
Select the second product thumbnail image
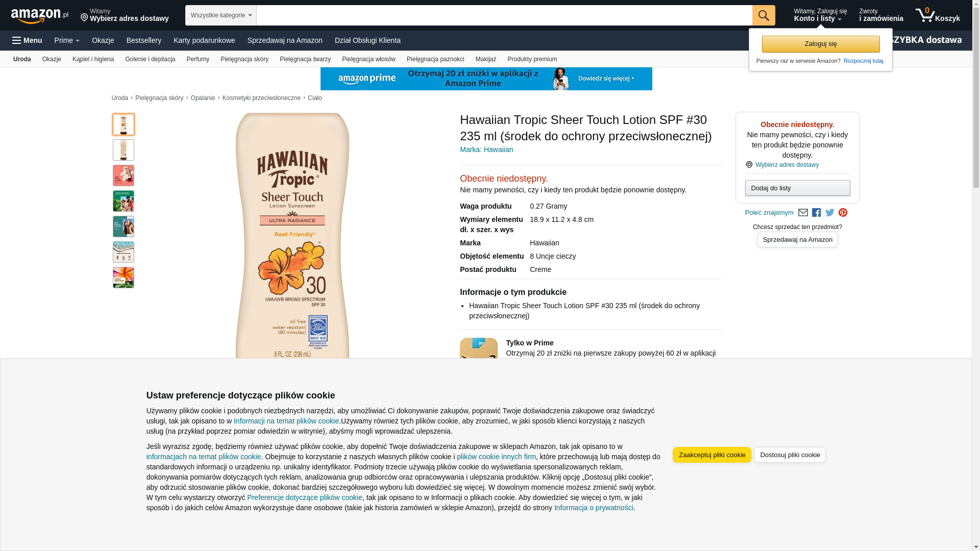(124, 150)
